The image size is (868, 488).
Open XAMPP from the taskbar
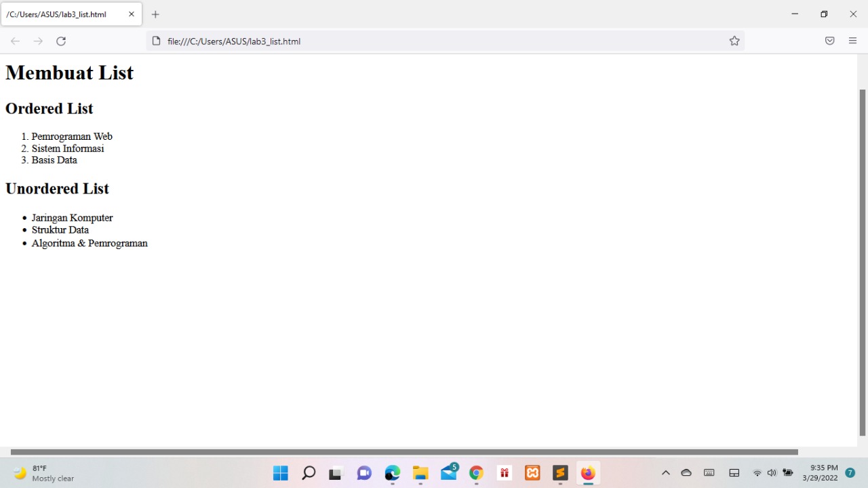point(532,473)
